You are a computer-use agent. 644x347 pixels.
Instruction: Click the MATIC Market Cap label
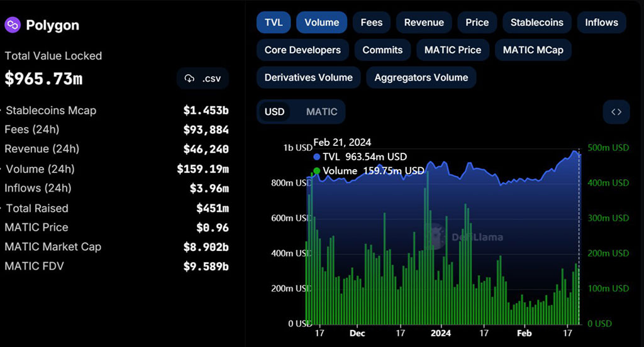(x=53, y=246)
